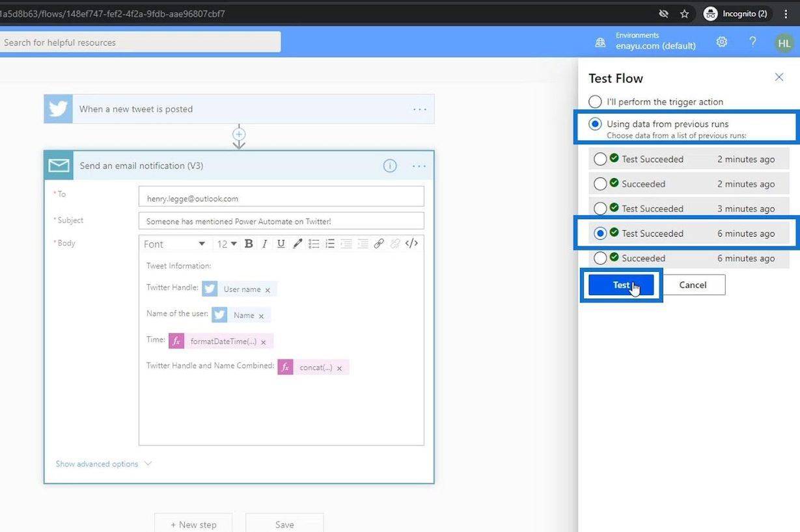Toggle bold formatting in body editor

[x=249, y=244]
